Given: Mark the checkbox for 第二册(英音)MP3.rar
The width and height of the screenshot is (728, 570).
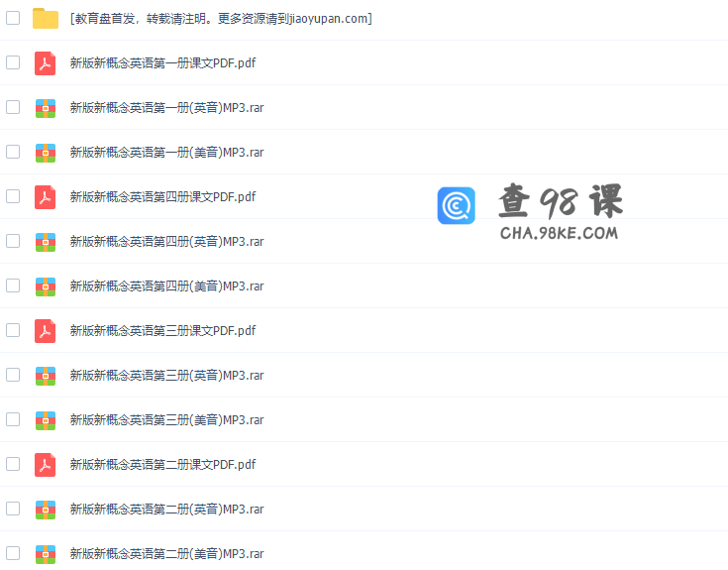Looking at the screenshot, I should 13,509.
